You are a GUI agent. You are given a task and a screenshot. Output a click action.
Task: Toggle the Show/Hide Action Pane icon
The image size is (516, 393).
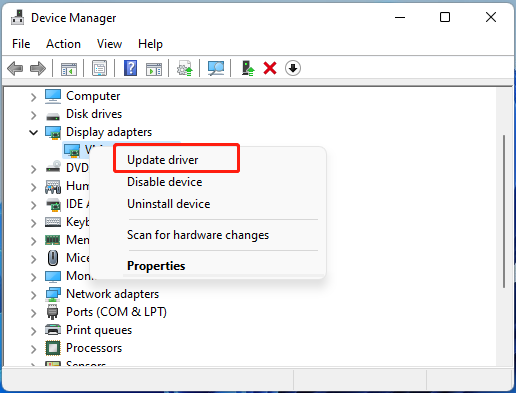point(154,69)
